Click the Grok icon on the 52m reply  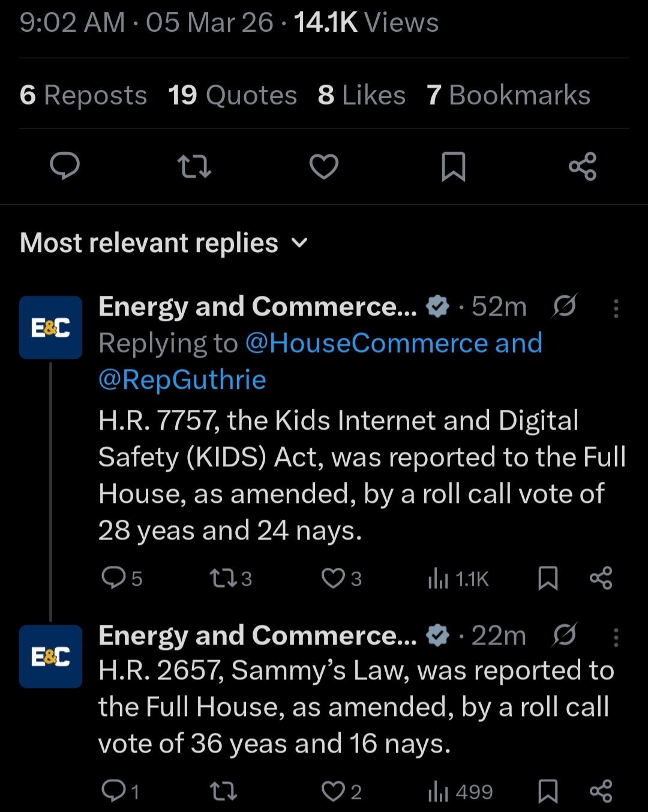click(565, 306)
